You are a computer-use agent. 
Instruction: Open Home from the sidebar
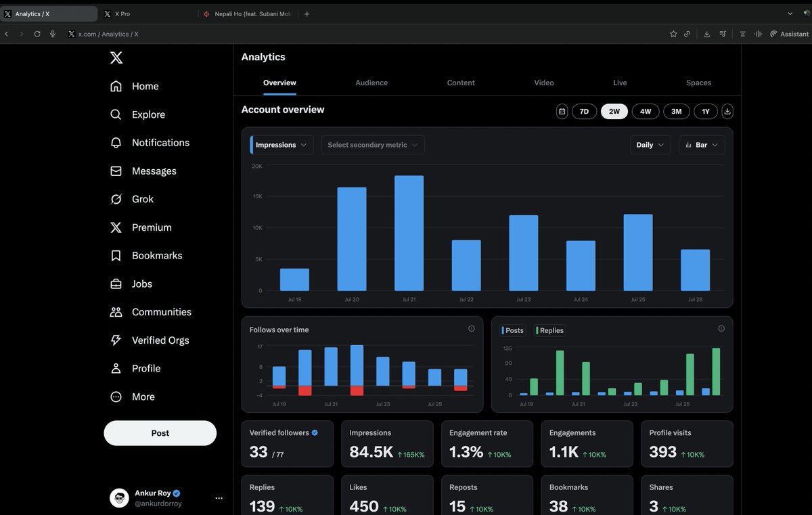coord(135,87)
